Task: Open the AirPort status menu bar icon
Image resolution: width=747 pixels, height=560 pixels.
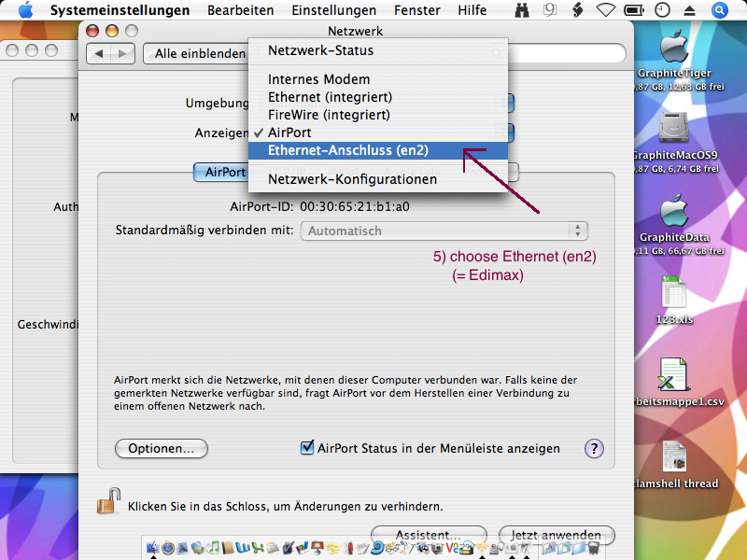Action: [x=605, y=9]
